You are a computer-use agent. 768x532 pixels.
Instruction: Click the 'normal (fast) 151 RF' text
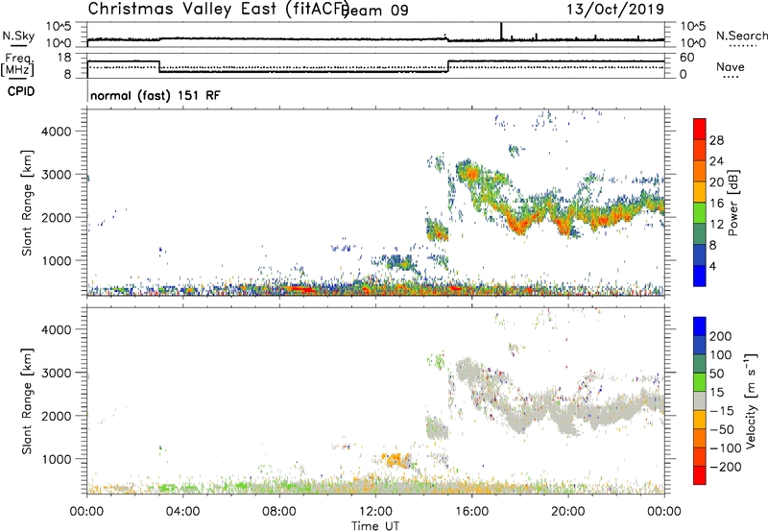tap(156, 95)
